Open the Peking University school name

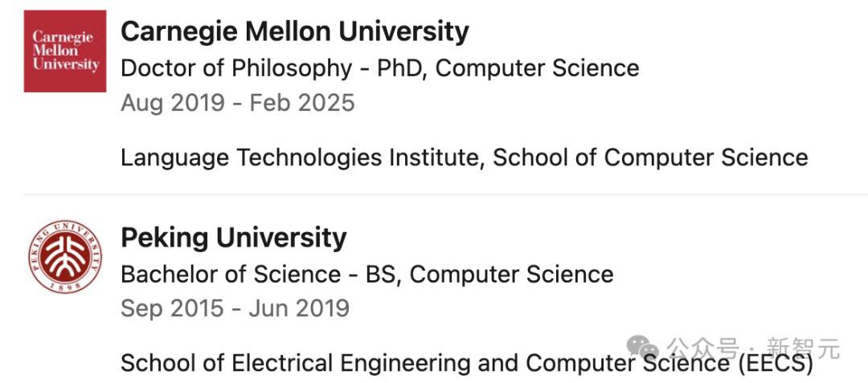(x=233, y=238)
